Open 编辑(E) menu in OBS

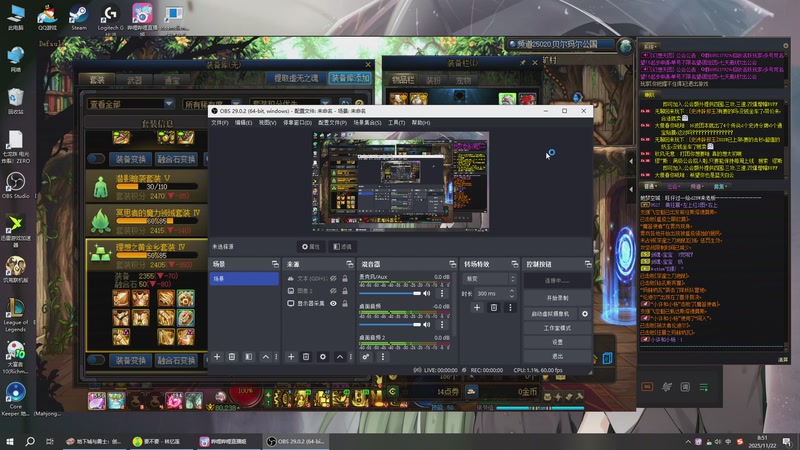[x=243, y=122]
